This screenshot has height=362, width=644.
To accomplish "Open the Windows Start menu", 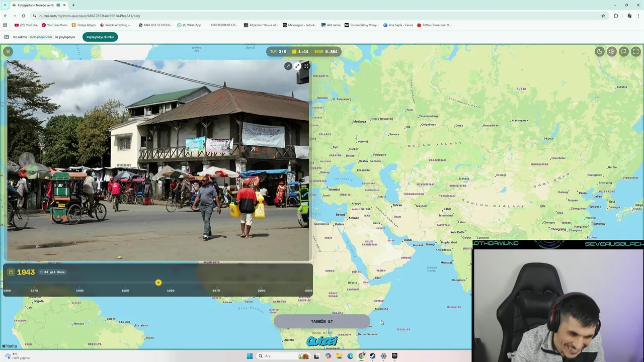I will coord(250,356).
